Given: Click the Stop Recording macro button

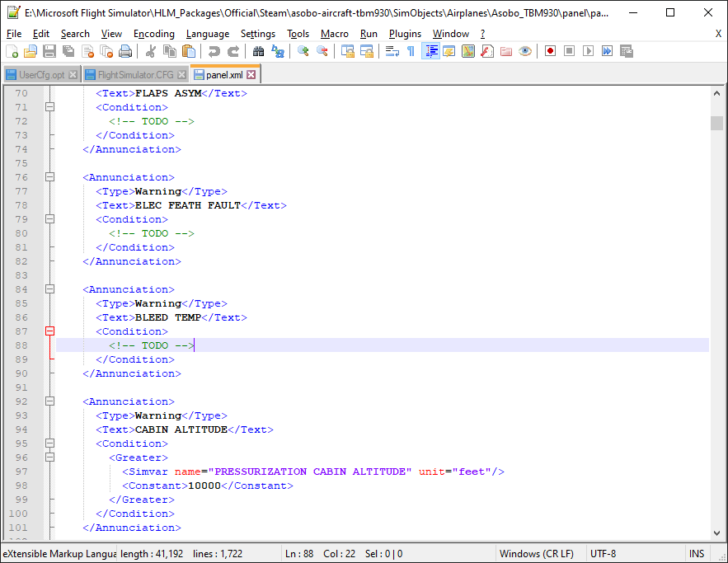Looking at the screenshot, I should click(569, 51).
